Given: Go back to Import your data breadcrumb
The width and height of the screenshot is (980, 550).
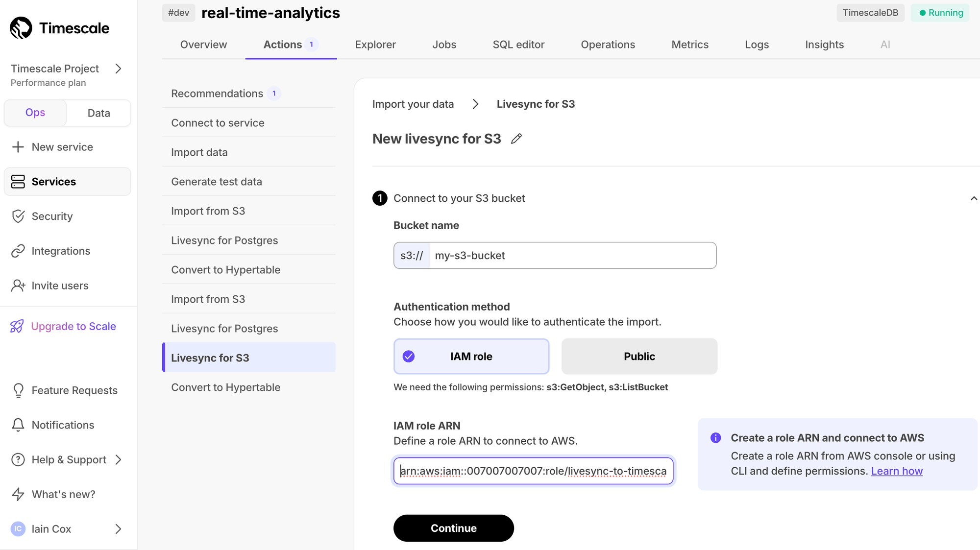Looking at the screenshot, I should coord(413,104).
